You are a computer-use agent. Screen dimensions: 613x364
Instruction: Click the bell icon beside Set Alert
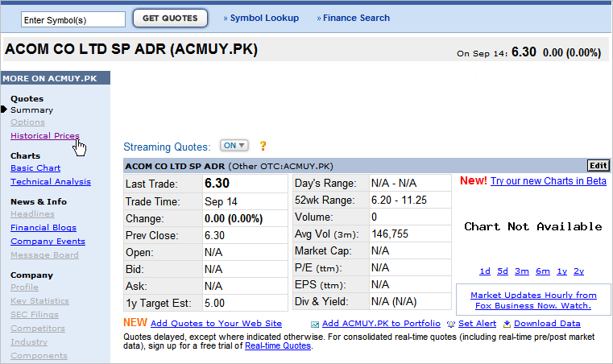[451, 324]
